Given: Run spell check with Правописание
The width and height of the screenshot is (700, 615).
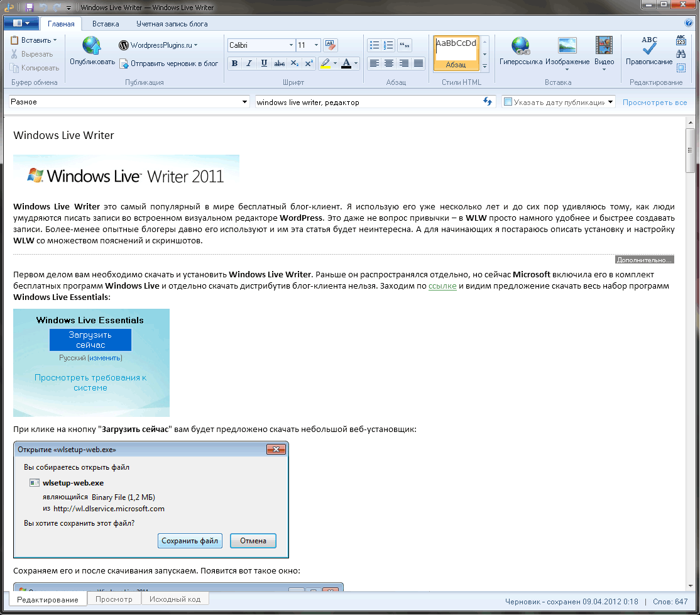Looking at the screenshot, I should (x=648, y=52).
